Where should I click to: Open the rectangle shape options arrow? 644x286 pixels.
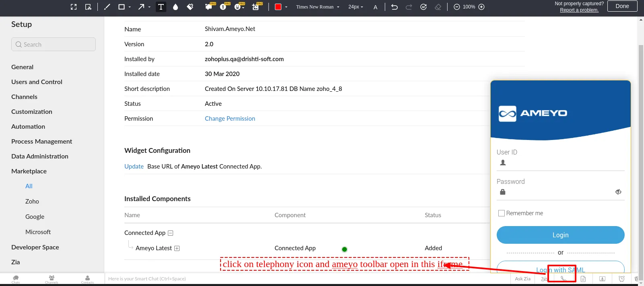[x=130, y=7]
